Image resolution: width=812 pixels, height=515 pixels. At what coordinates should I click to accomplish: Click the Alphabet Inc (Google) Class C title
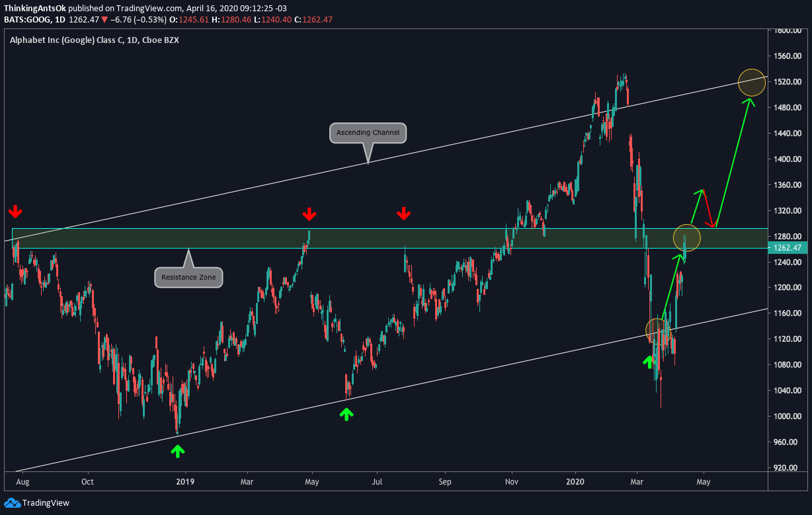coord(69,40)
